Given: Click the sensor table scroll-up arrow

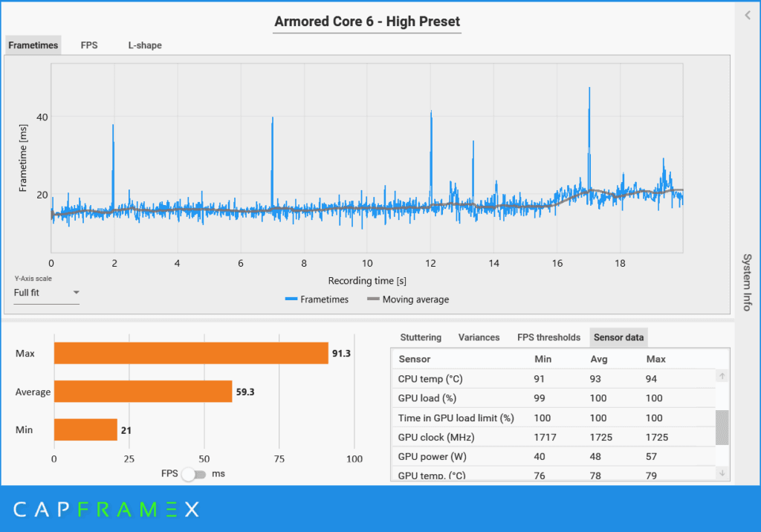Looking at the screenshot, I should (x=722, y=376).
